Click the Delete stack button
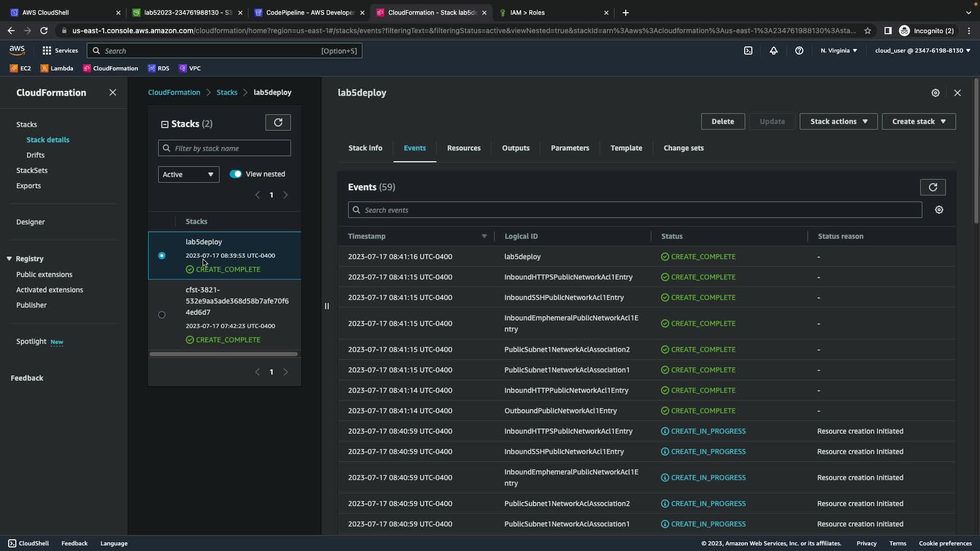 click(722, 121)
